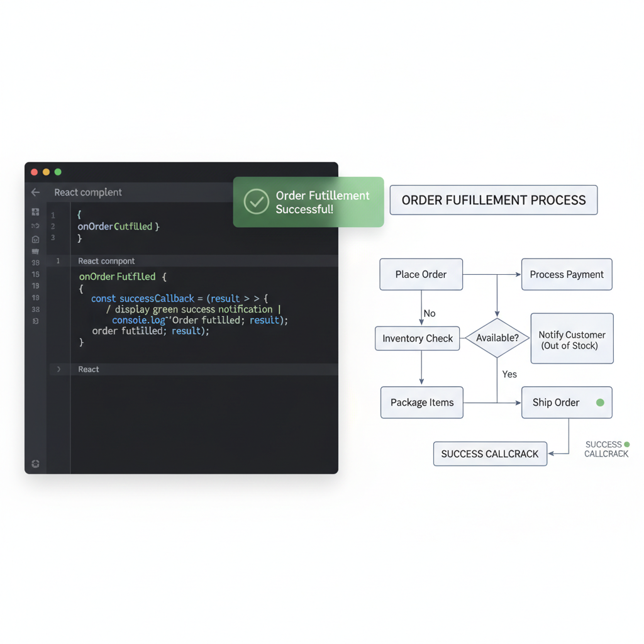Click green status dot in Ship Order
Image resolution: width=644 pixels, height=644 pixels.
600,402
